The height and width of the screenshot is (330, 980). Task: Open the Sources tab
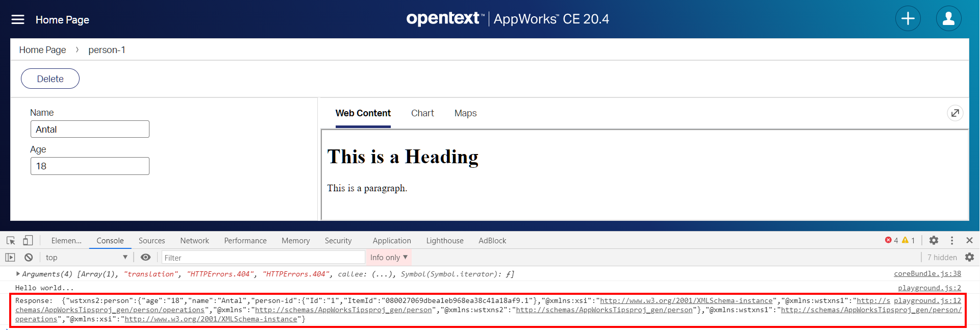tap(152, 241)
